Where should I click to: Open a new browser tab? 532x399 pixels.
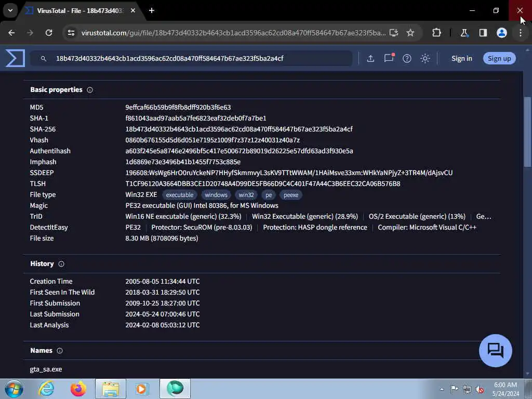pos(152,10)
